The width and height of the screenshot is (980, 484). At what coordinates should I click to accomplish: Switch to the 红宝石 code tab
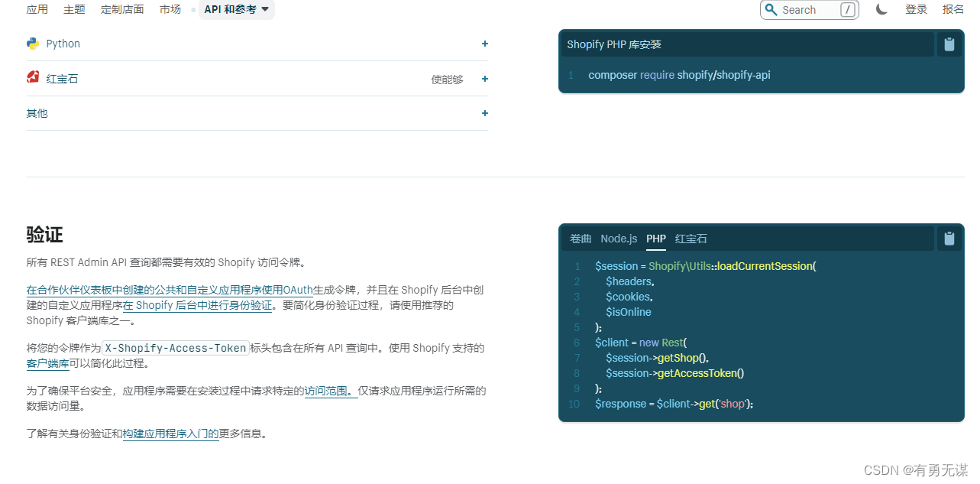(x=691, y=239)
